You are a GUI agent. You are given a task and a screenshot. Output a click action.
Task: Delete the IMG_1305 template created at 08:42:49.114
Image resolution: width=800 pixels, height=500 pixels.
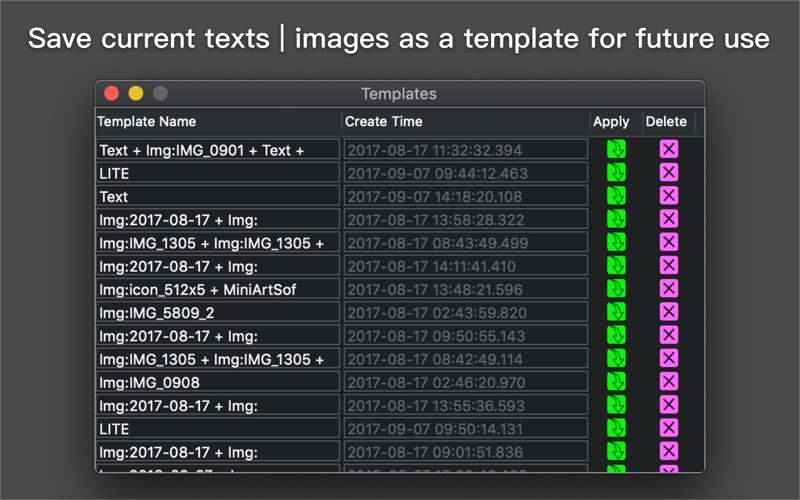[x=669, y=358]
